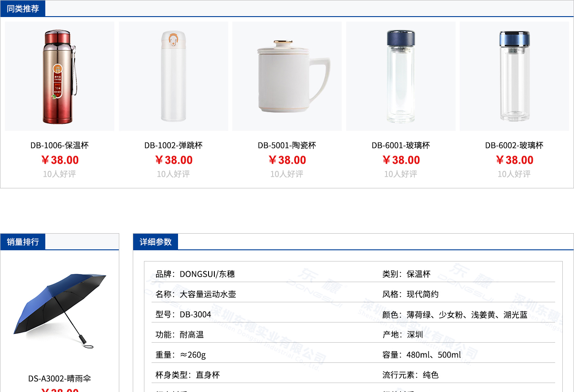Screen dimensions: 574x392
Task: Open the DB-1002-弹跳杯 title link
Action: [x=174, y=145]
